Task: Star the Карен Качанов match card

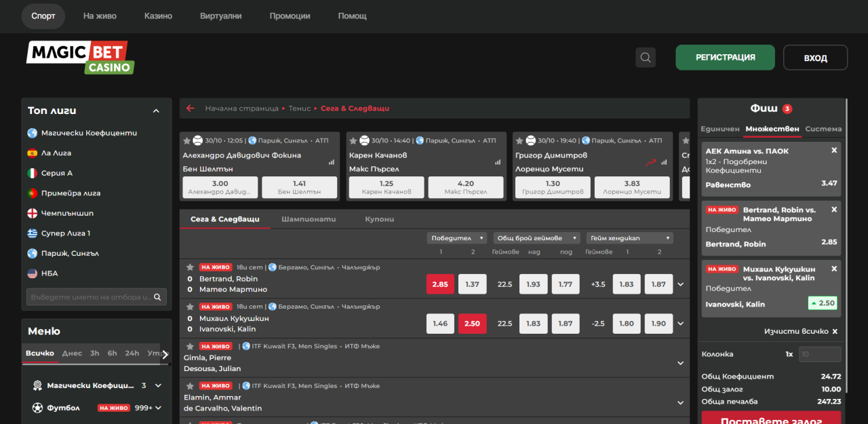Action: [351, 140]
